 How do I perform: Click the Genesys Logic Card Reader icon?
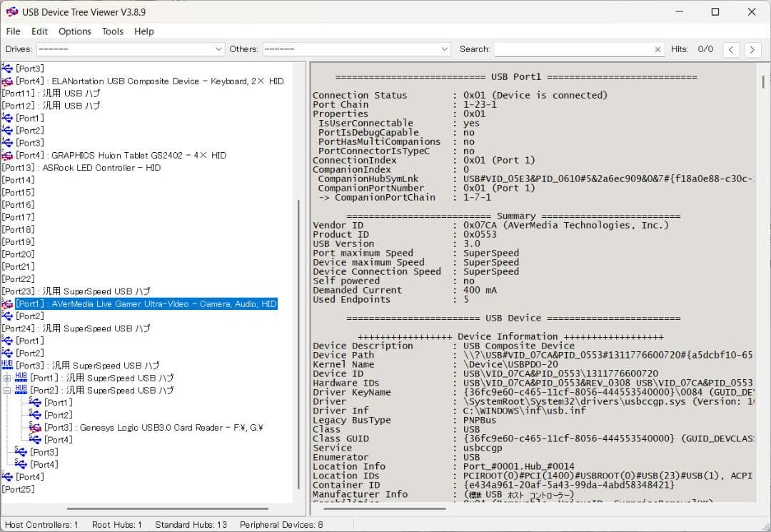coord(35,428)
